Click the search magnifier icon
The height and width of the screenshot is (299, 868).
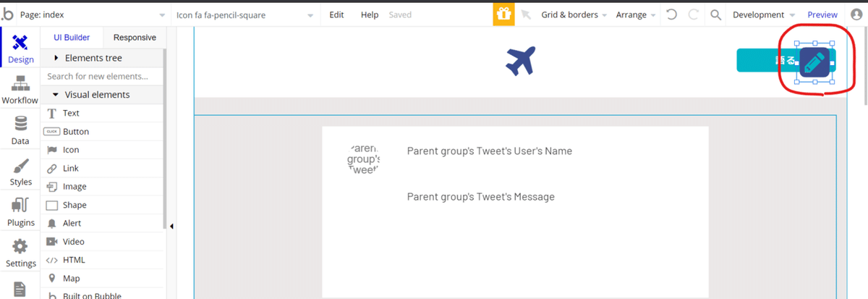coord(715,14)
